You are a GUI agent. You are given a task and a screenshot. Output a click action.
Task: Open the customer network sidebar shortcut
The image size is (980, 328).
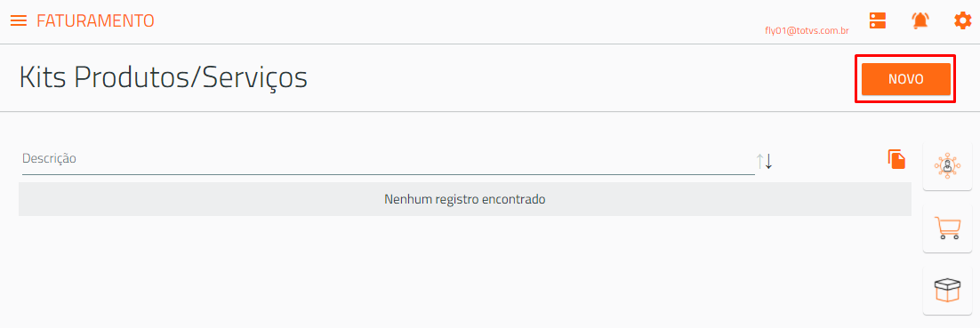coord(947,166)
